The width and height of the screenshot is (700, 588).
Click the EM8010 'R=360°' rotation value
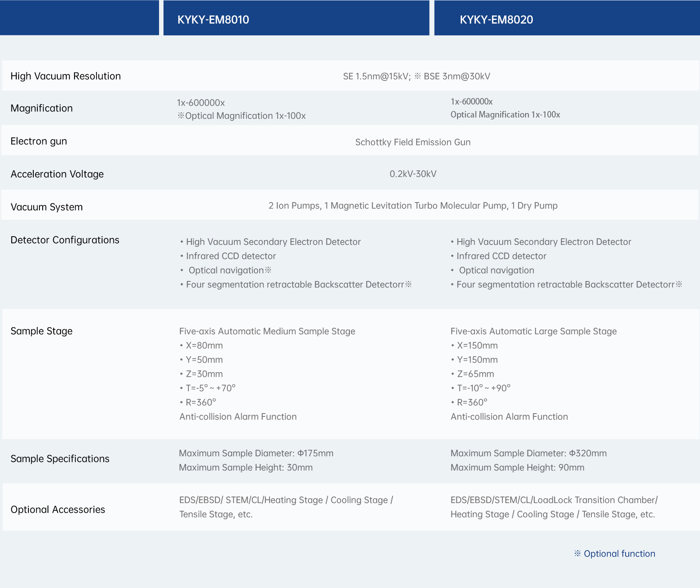pos(198,403)
